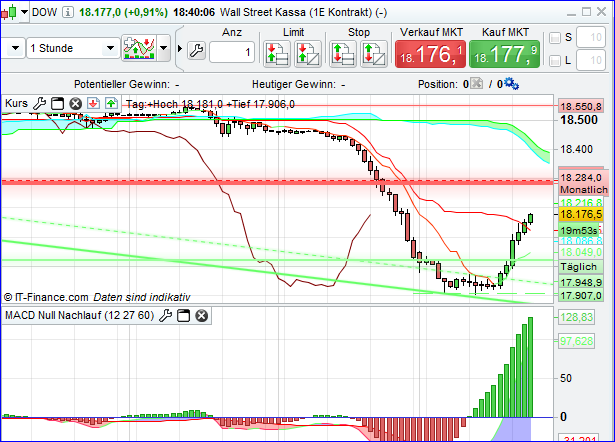
Task: Click the 18.550,8 price label
Action: (581, 106)
